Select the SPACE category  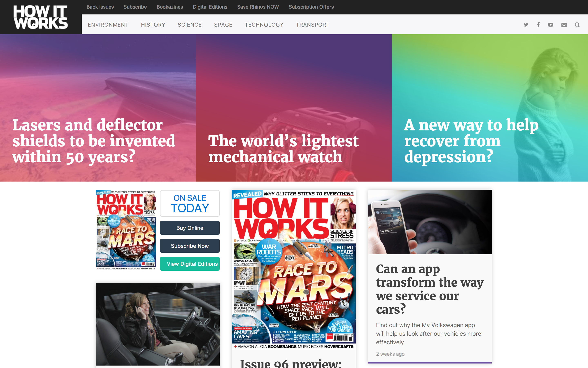[223, 25]
